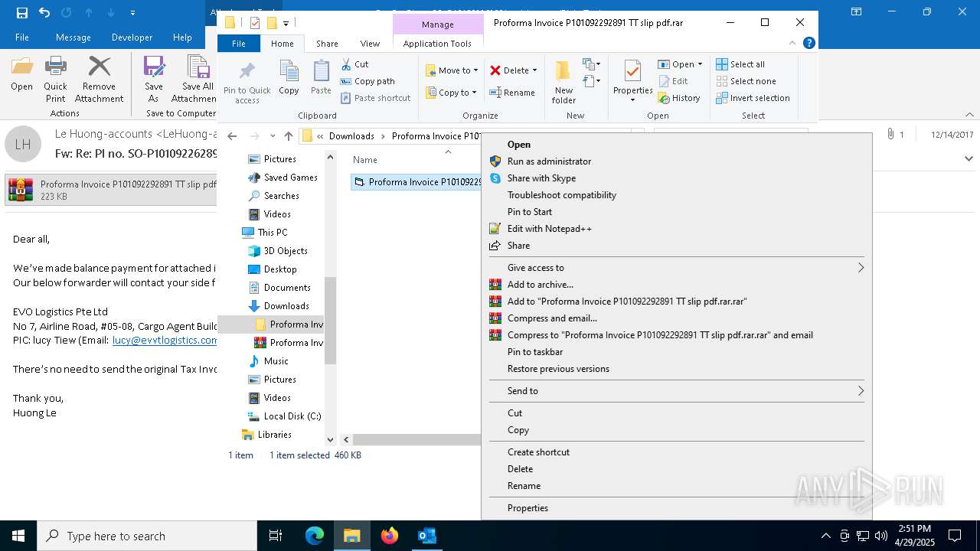Screen dimensions: 980x551
Task: Select This PC in the navigation tree
Action: [265, 233]
